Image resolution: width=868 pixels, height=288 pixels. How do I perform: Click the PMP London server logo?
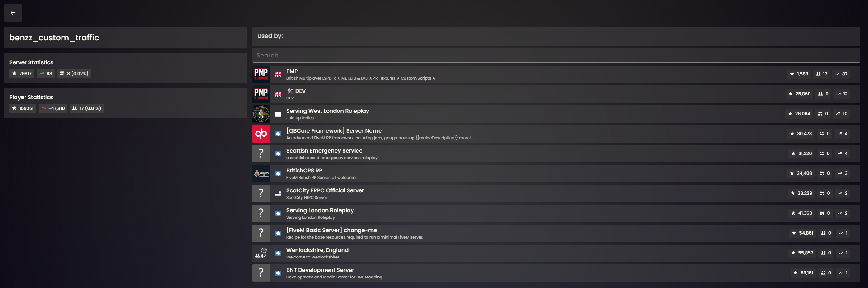pyautogui.click(x=261, y=74)
